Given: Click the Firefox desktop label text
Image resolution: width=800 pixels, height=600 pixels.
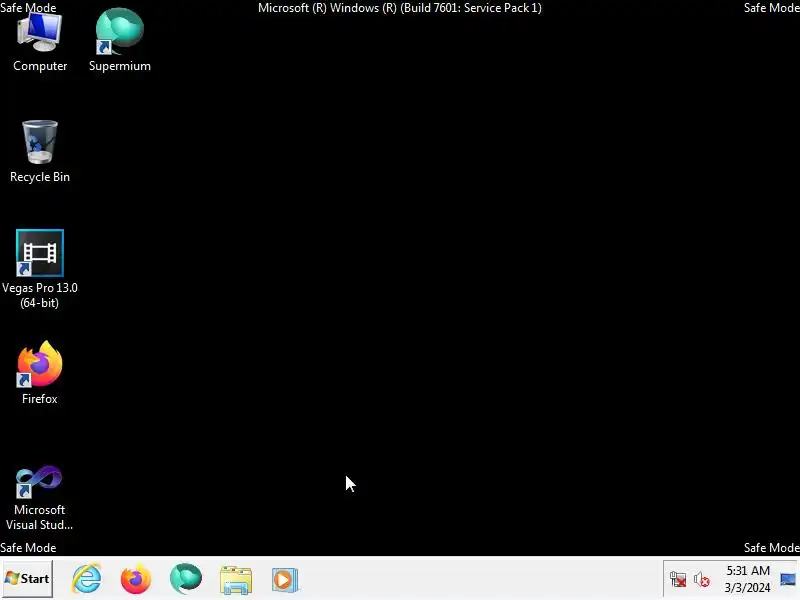Looking at the screenshot, I should click(x=40, y=399).
